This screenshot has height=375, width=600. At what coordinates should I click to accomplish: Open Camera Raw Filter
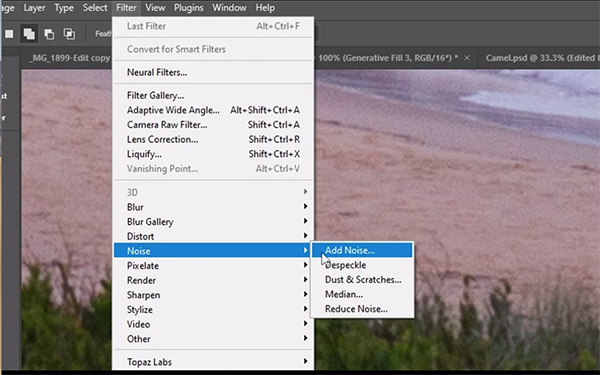pyautogui.click(x=213, y=125)
